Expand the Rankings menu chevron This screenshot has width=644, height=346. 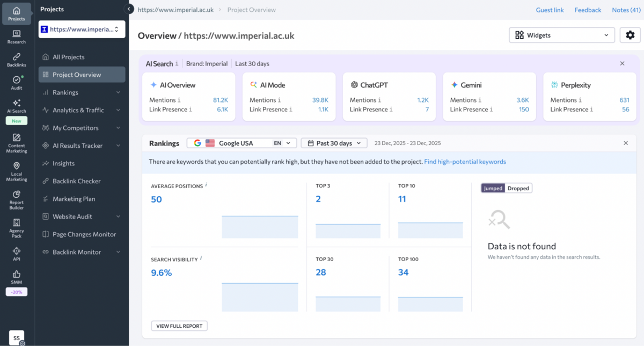click(x=118, y=92)
